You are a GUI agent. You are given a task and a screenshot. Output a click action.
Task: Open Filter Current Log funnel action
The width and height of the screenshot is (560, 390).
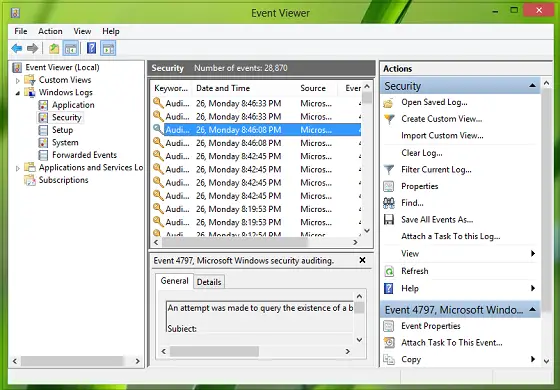(x=389, y=169)
